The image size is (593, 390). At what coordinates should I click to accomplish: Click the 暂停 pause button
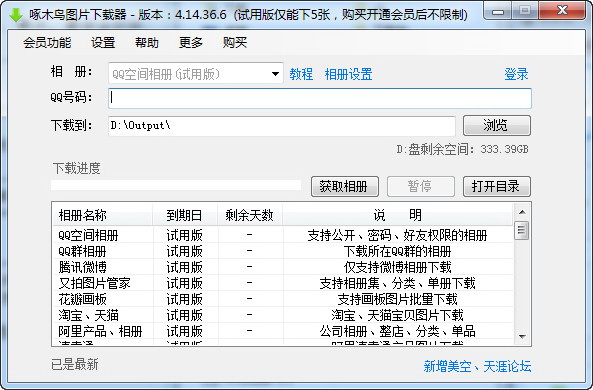pyautogui.click(x=421, y=186)
